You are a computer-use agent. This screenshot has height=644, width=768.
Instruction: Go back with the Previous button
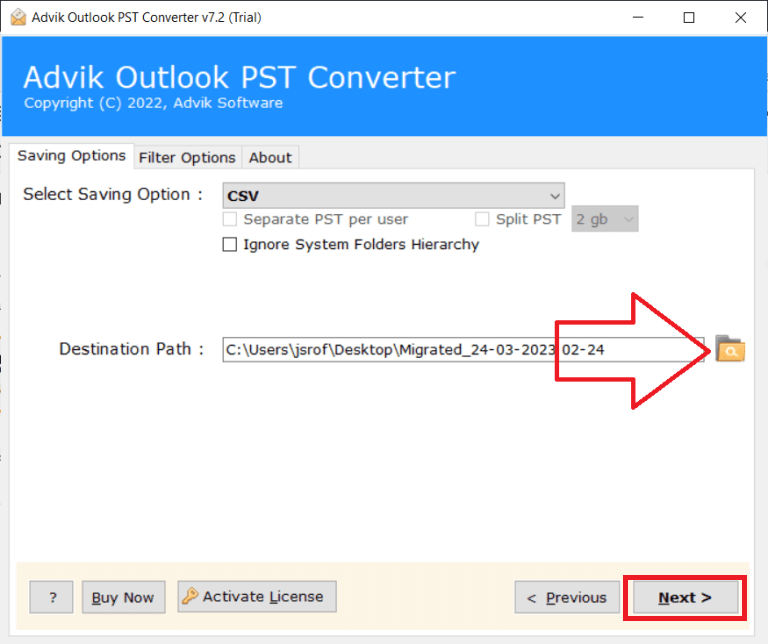point(567,597)
